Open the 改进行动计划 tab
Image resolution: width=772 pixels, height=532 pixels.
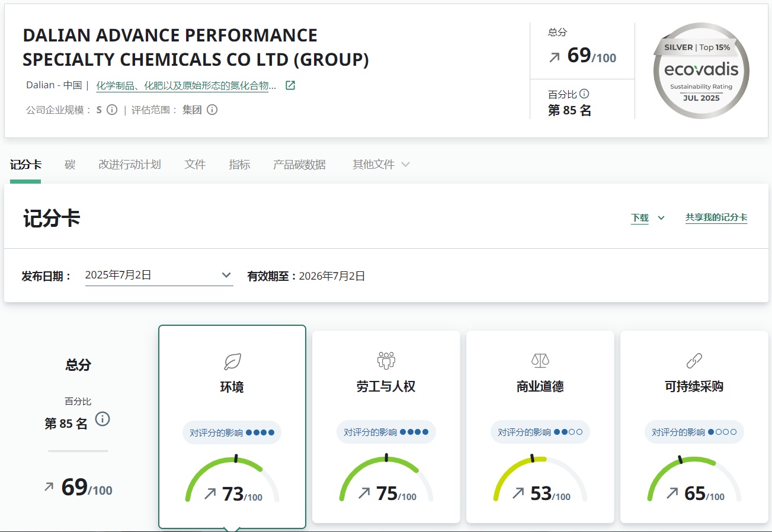pyautogui.click(x=130, y=165)
